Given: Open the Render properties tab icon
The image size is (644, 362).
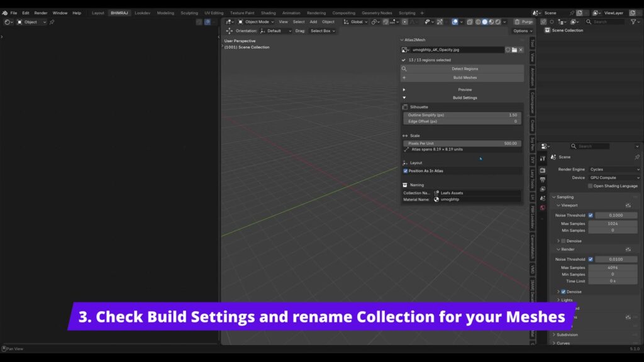Looking at the screenshot, I should tap(543, 170).
